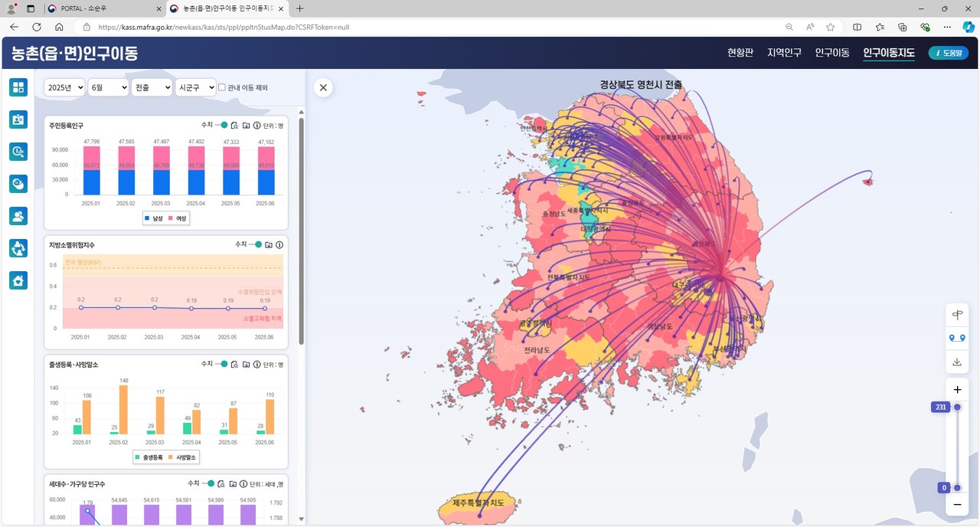The image size is (980, 527).
Task: Open browser settings and more menu
Action: [x=947, y=27]
